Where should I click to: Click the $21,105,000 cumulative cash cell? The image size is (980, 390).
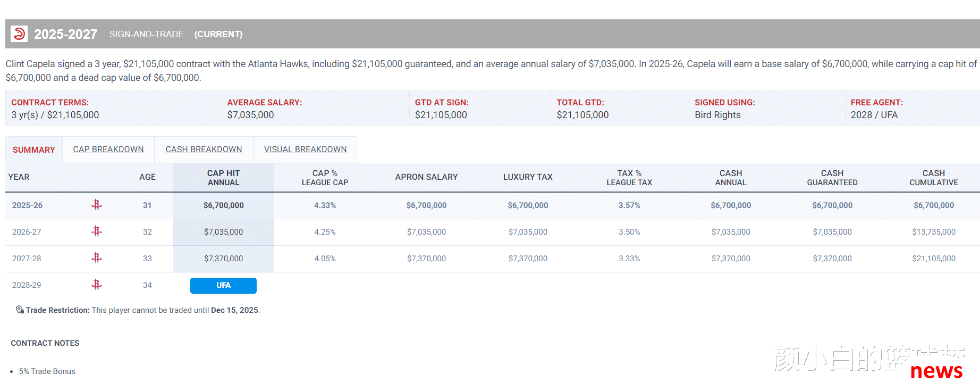pos(934,259)
